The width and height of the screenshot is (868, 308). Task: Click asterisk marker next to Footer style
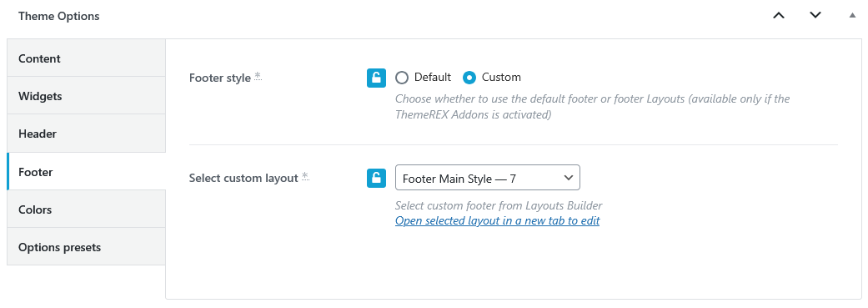258,77
